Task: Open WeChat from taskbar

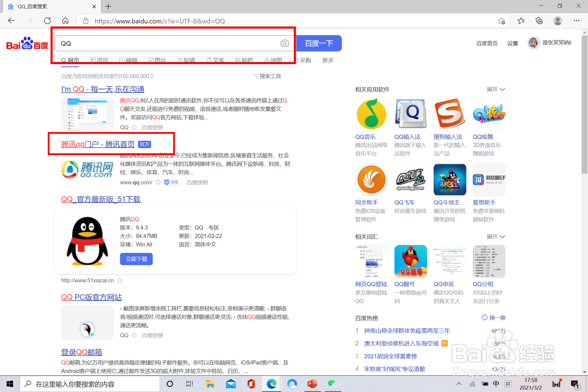Action: pyautogui.click(x=333, y=384)
